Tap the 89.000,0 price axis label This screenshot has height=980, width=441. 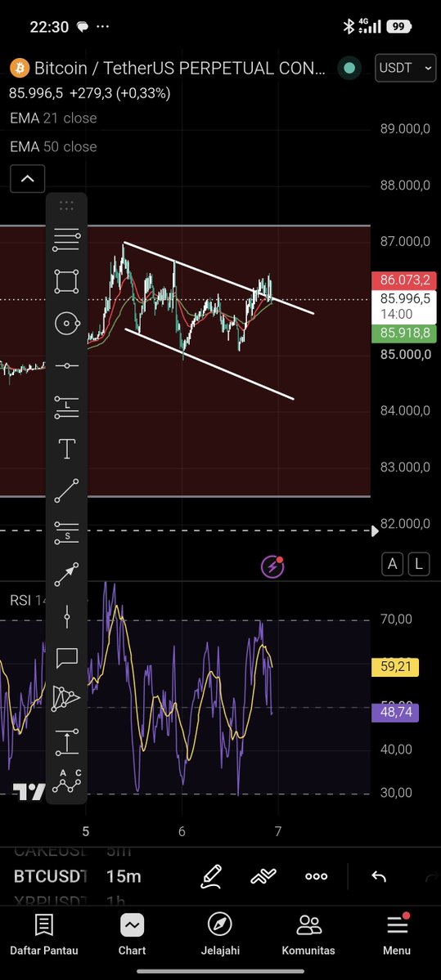[x=405, y=129]
